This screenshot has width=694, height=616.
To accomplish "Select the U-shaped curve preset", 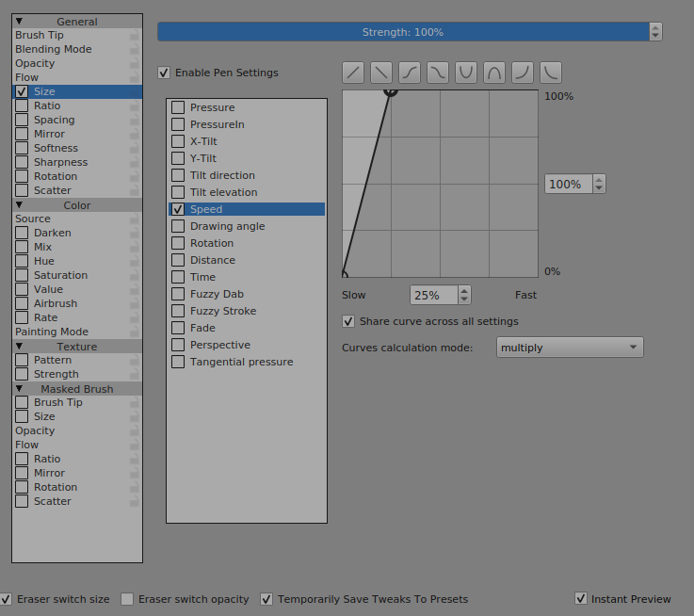I will coord(466,73).
